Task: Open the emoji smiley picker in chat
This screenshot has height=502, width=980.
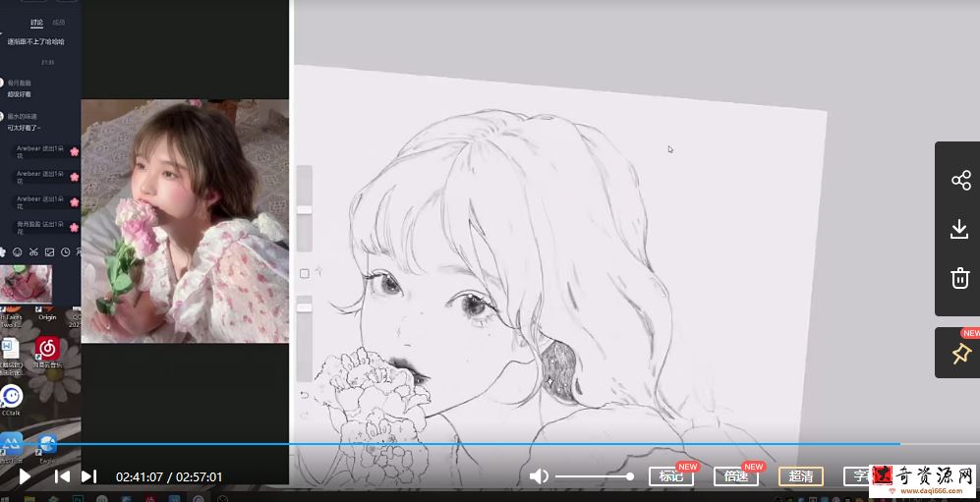Action: [x=18, y=252]
